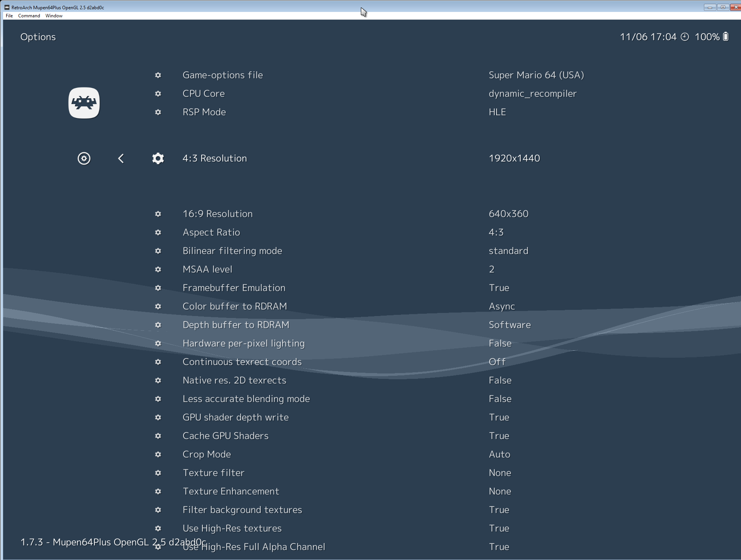
Task: Click the Texture Enhancement None value
Action: click(500, 491)
